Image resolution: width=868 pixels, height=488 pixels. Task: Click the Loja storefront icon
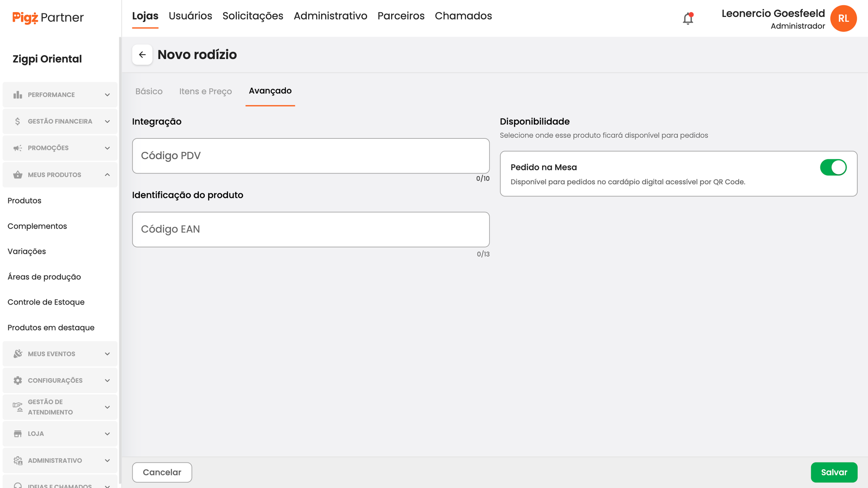[x=18, y=434]
